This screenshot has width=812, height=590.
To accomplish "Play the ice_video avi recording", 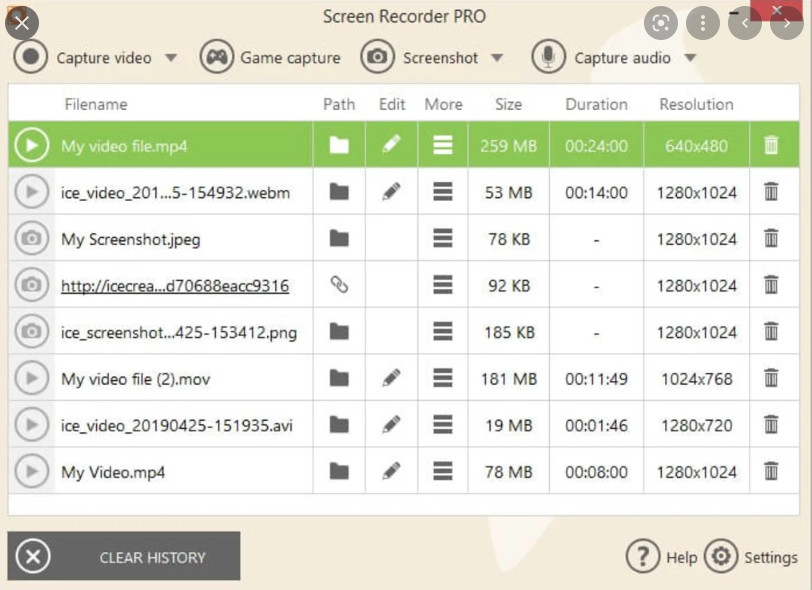I will 32,425.
